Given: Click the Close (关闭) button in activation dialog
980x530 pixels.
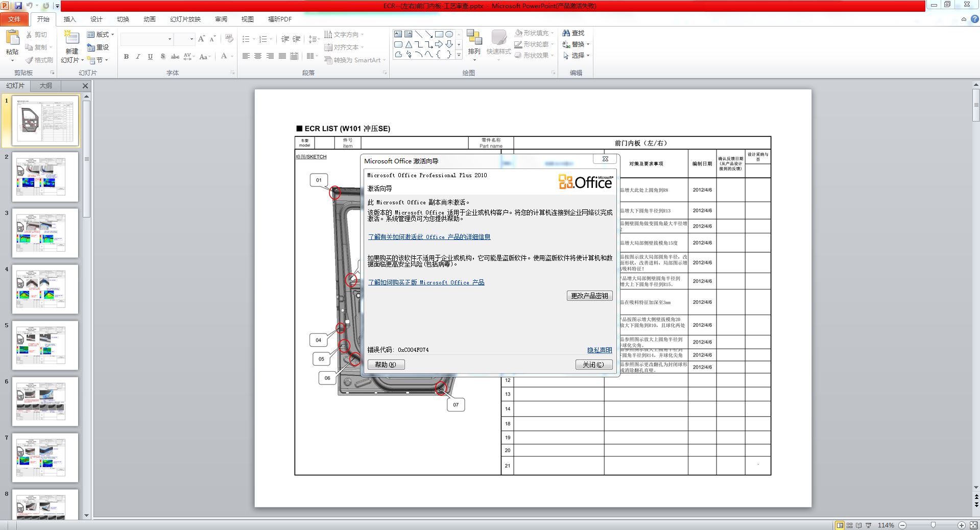Looking at the screenshot, I should [593, 365].
